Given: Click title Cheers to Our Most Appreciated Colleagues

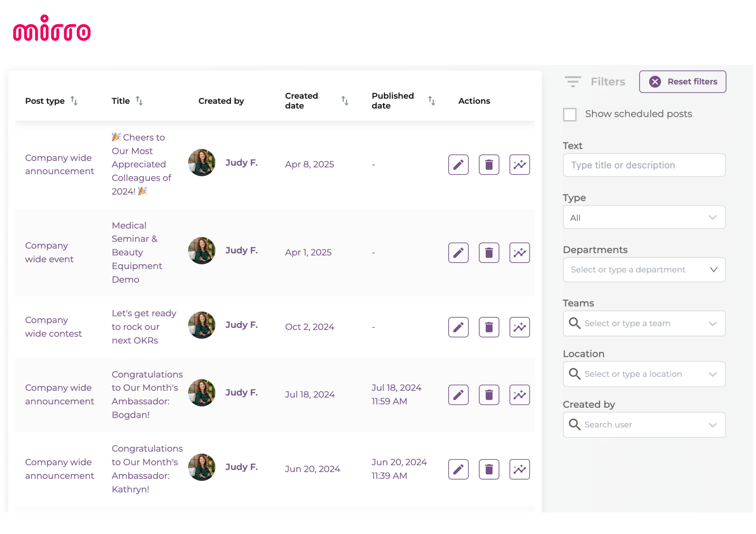Looking at the screenshot, I should [x=141, y=164].
